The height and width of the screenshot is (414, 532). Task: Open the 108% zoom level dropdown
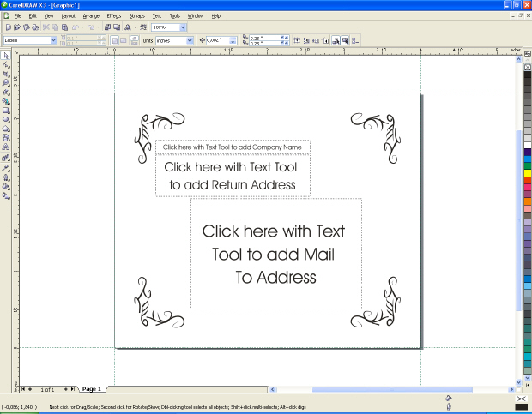[x=182, y=27]
